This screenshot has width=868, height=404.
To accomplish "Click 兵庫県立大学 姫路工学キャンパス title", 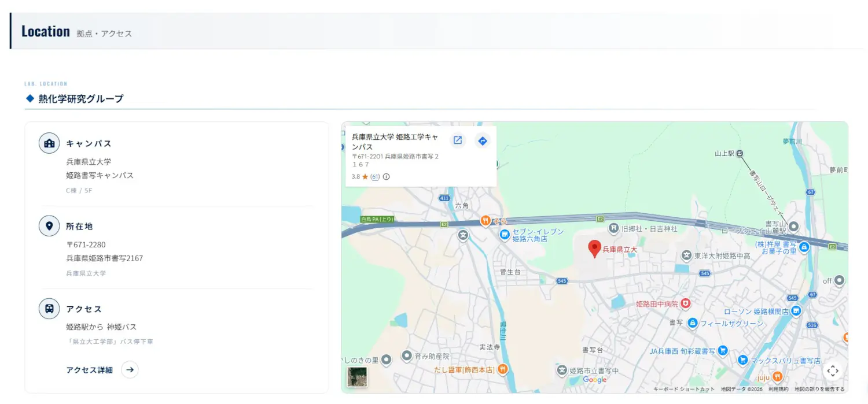I will coord(395,142).
